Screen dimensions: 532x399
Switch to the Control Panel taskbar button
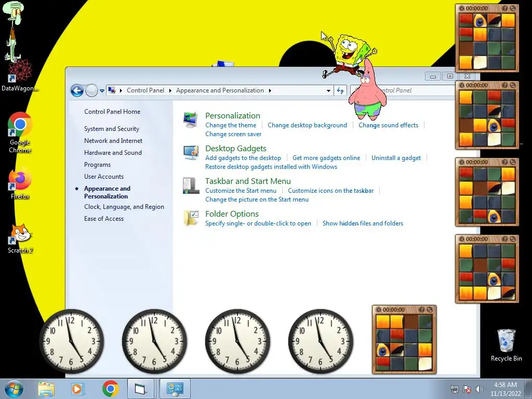pyautogui.click(x=175, y=389)
